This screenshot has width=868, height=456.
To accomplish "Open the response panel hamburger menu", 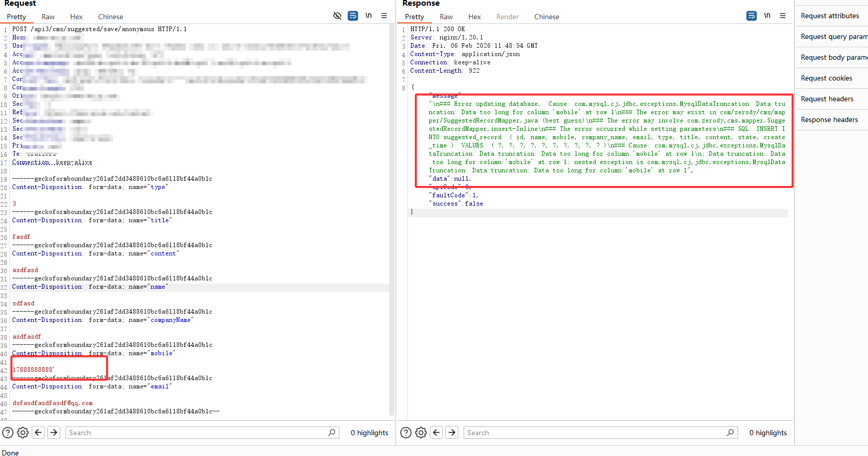I will [x=783, y=16].
